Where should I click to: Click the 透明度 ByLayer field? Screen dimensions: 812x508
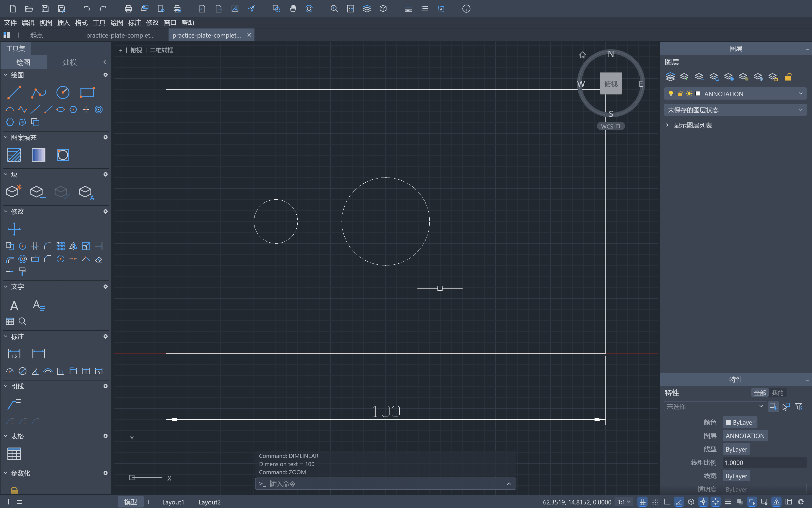(764, 489)
